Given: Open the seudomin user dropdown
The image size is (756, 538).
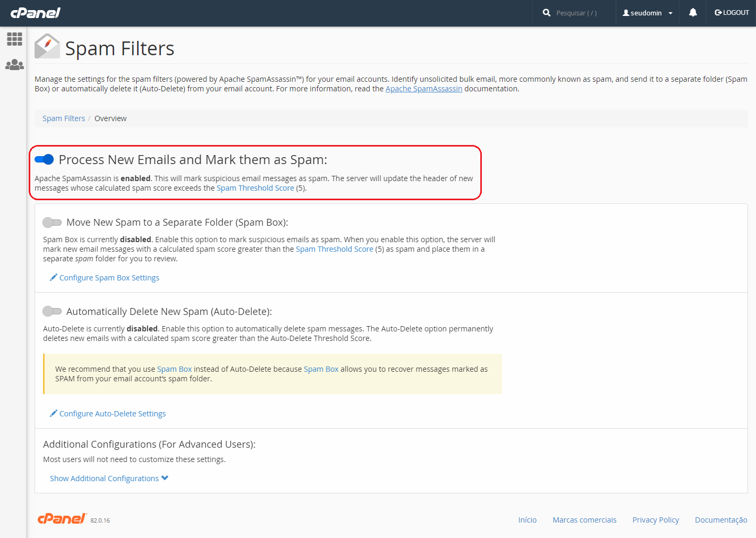Looking at the screenshot, I should point(648,13).
